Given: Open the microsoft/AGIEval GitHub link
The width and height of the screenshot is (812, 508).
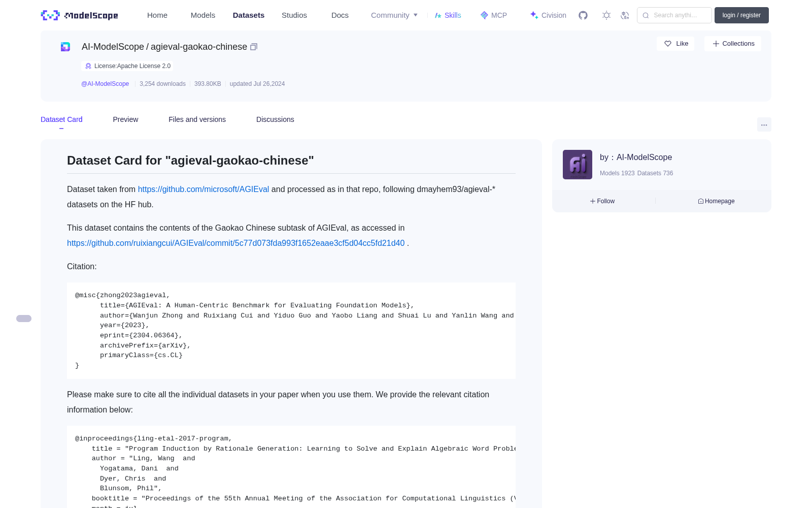Looking at the screenshot, I should tap(204, 189).
